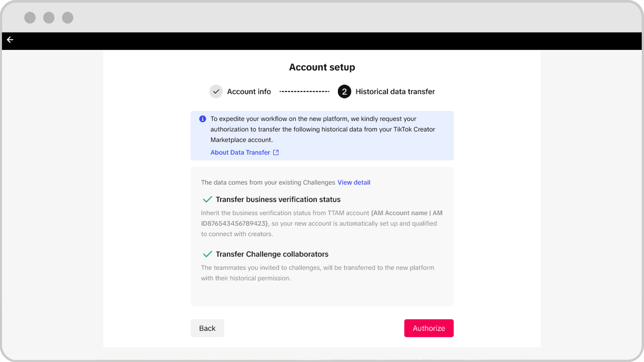The height and width of the screenshot is (362, 644).
Task: Click the Transfer Challenge collaborators checkmark
Action: coord(207,254)
